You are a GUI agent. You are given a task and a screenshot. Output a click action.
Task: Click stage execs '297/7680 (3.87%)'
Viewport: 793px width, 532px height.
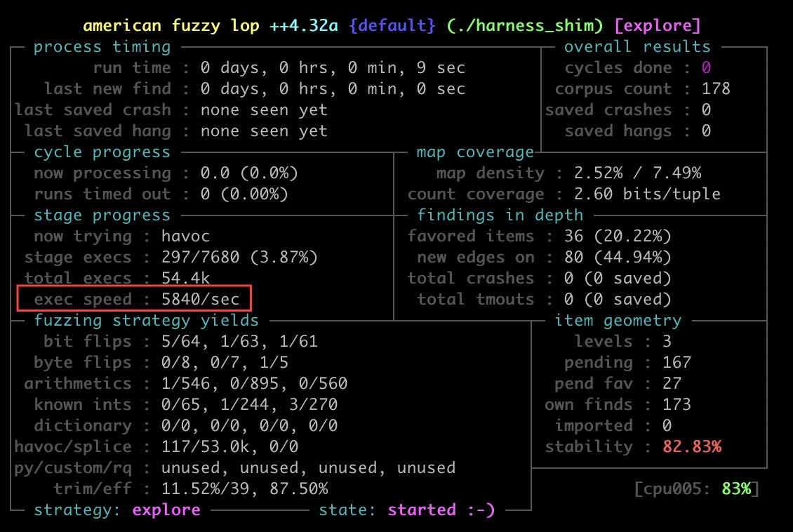pos(239,258)
